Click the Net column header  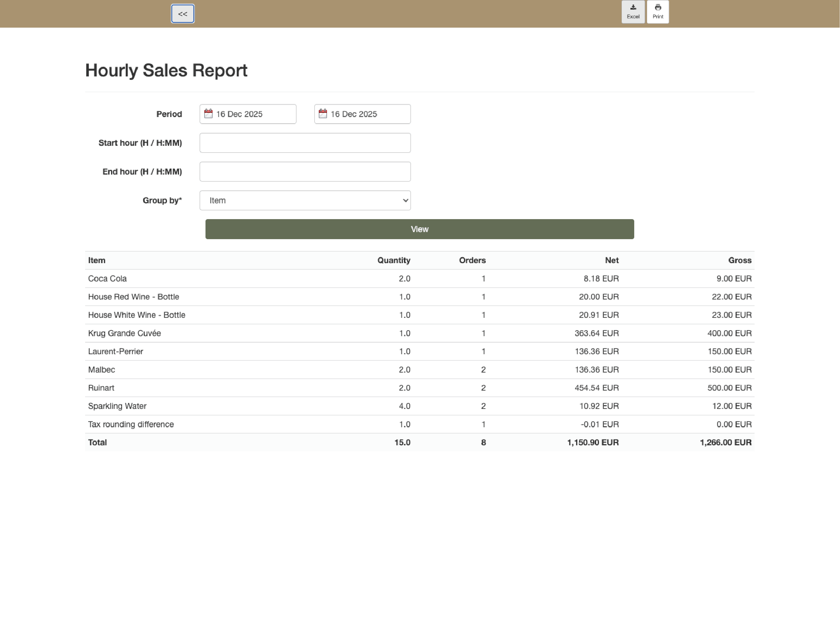pos(611,260)
